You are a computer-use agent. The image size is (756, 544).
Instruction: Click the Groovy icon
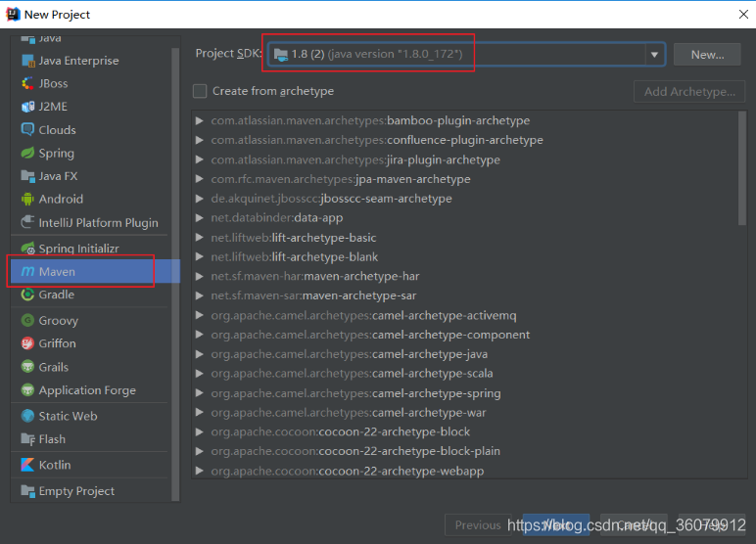coord(28,320)
